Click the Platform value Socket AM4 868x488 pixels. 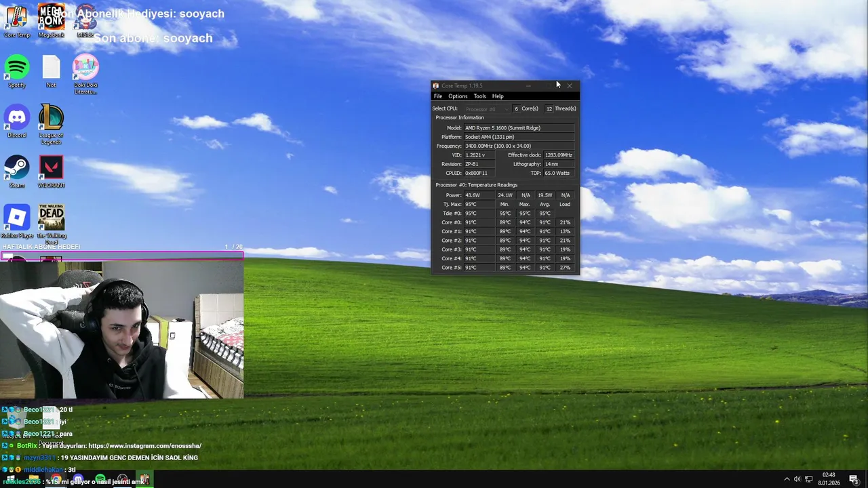(x=519, y=137)
